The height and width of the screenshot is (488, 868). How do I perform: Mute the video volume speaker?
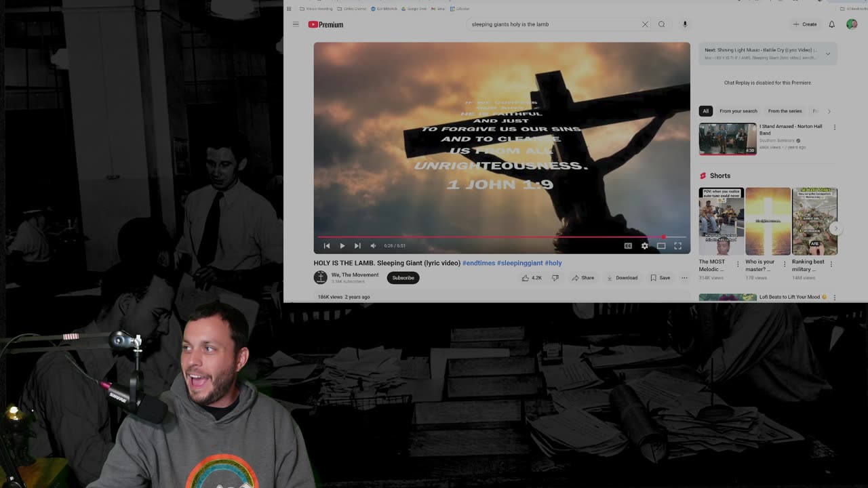[x=373, y=246]
